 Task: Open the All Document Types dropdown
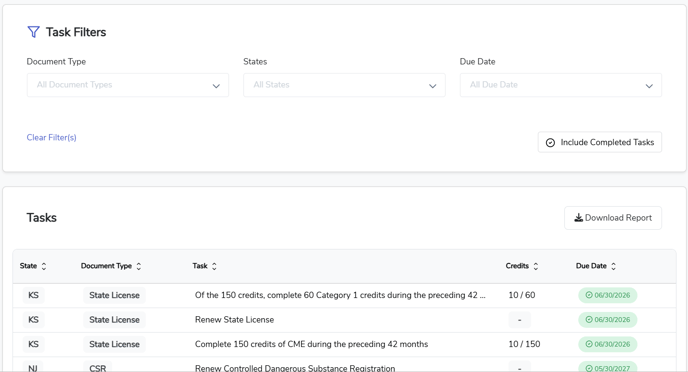(128, 85)
